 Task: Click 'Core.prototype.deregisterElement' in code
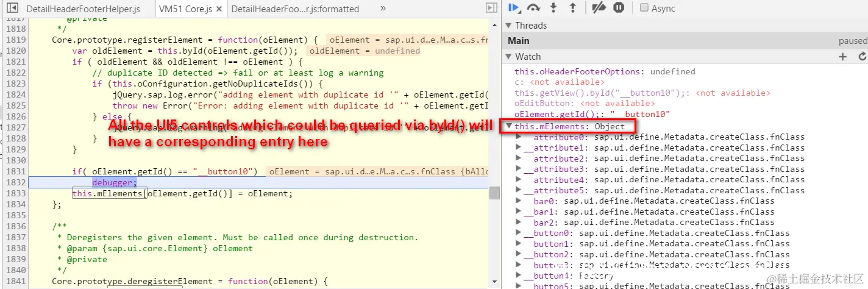[131, 281]
